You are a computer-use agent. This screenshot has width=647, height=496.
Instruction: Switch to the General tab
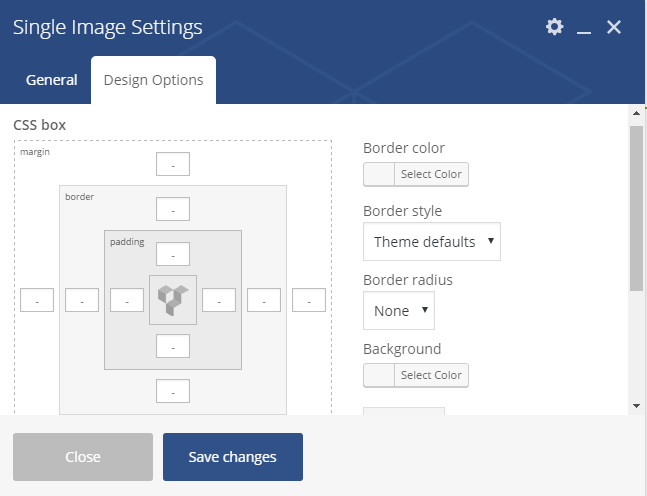(52, 80)
